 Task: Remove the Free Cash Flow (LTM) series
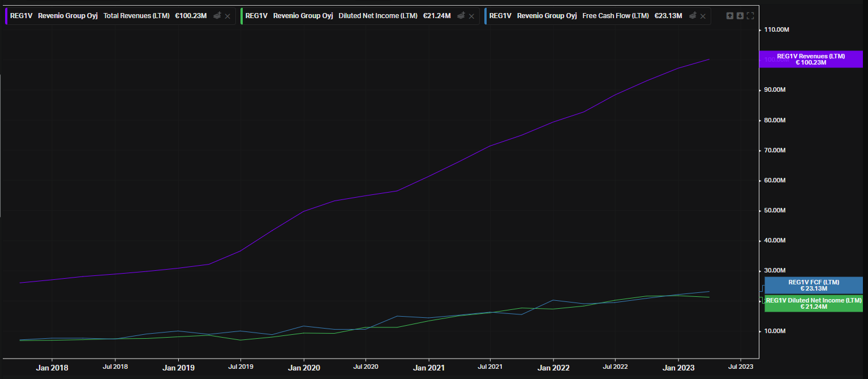[x=703, y=16]
